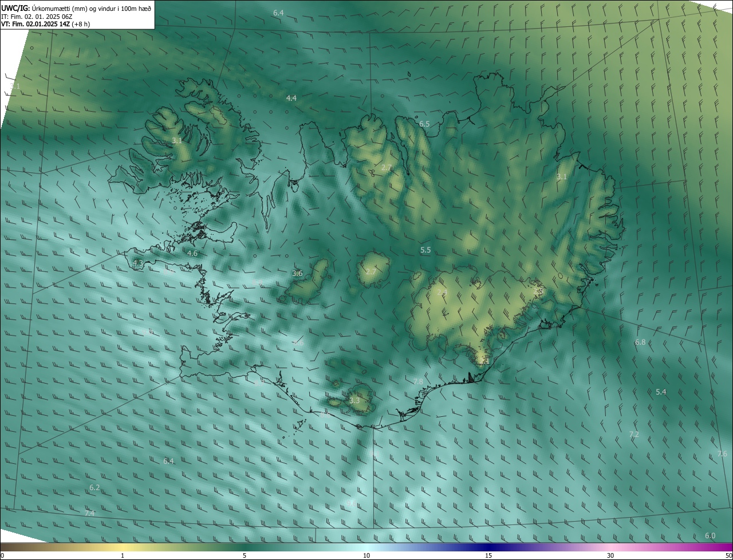The height and width of the screenshot is (560, 733).
Task: Select the 'IT: Fim. 02. 01. 2025 06Z' line
Action: (37, 17)
